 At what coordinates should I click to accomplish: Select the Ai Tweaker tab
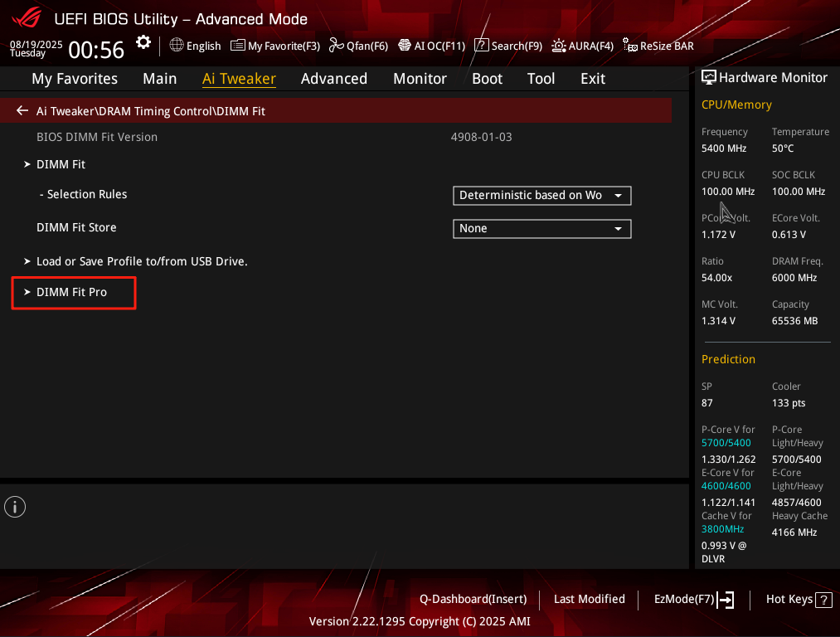[x=239, y=79]
